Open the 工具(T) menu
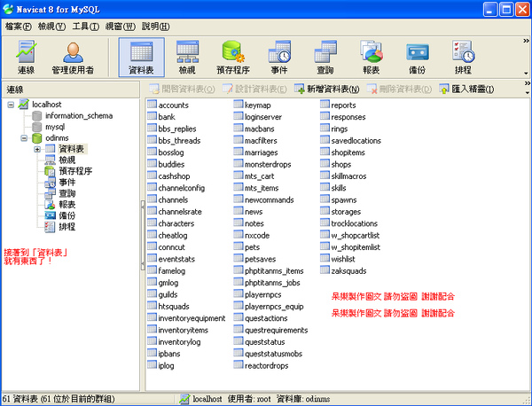The image size is (532, 406). (x=85, y=27)
